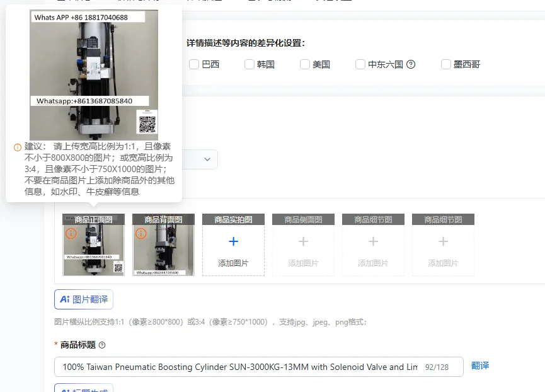Click warning icon on back image thumbnail
545x392 pixels.
click(141, 233)
